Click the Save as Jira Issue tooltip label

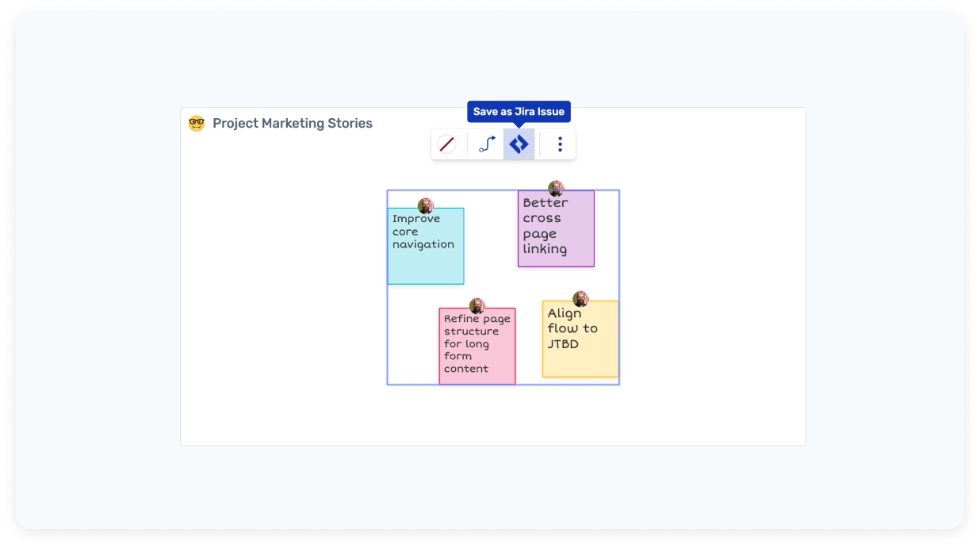point(519,112)
